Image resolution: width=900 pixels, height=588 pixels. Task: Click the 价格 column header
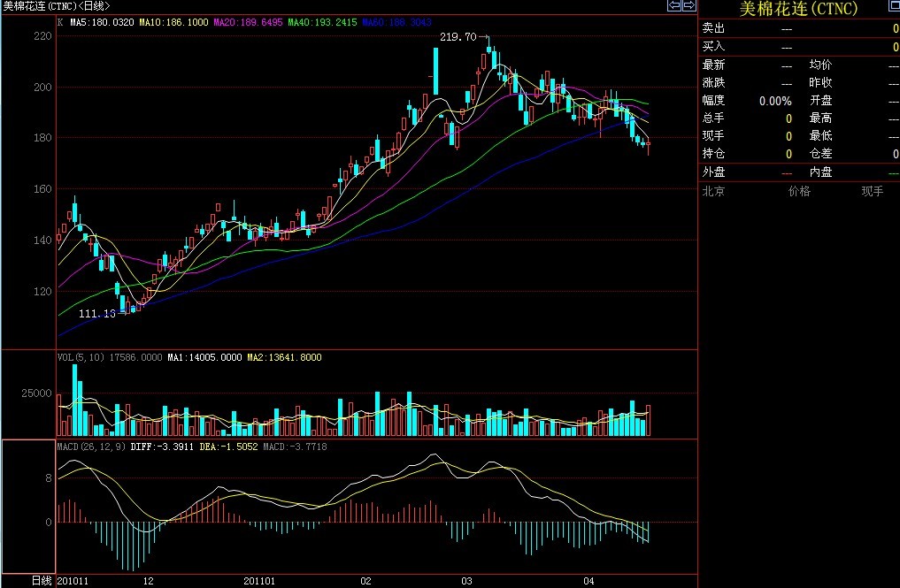pos(798,191)
